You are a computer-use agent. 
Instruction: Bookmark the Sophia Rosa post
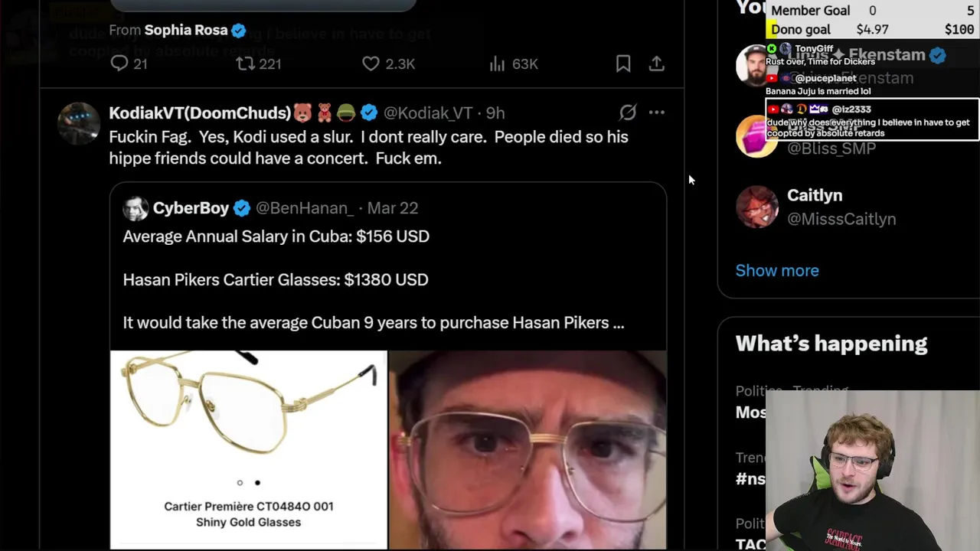[x=623, y=64]
